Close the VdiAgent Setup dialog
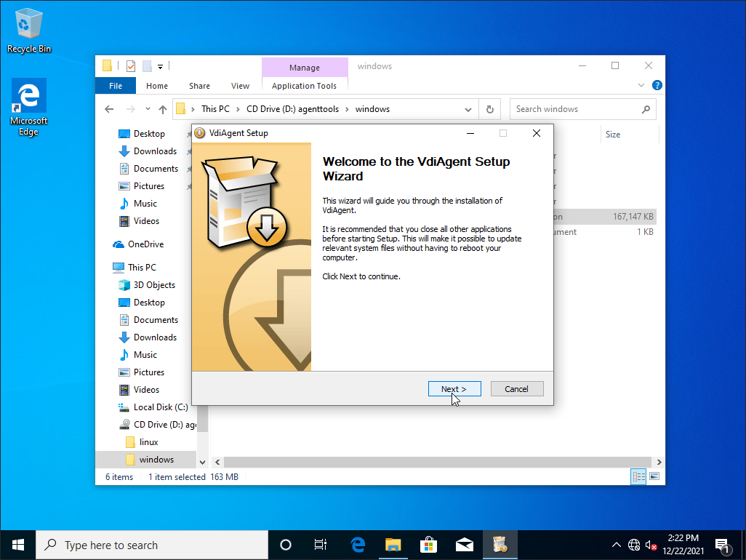This screenshot has height=560, width=746. [537, 133]
